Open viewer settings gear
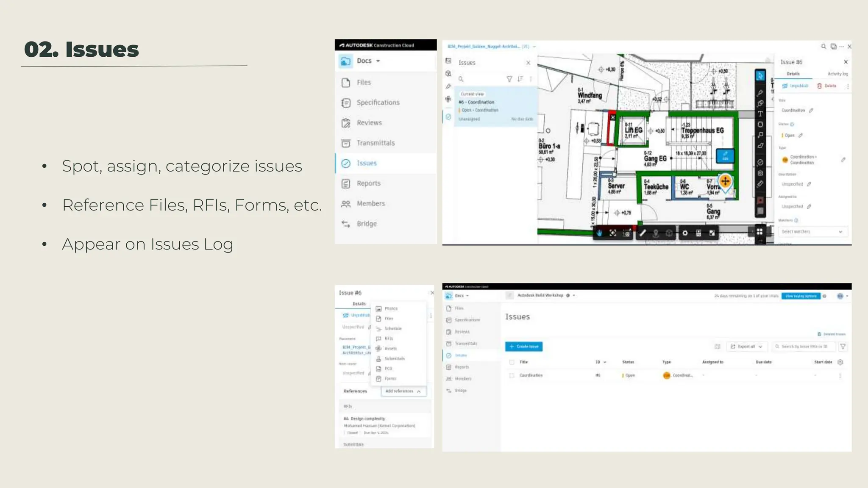 tap(685, 233)
